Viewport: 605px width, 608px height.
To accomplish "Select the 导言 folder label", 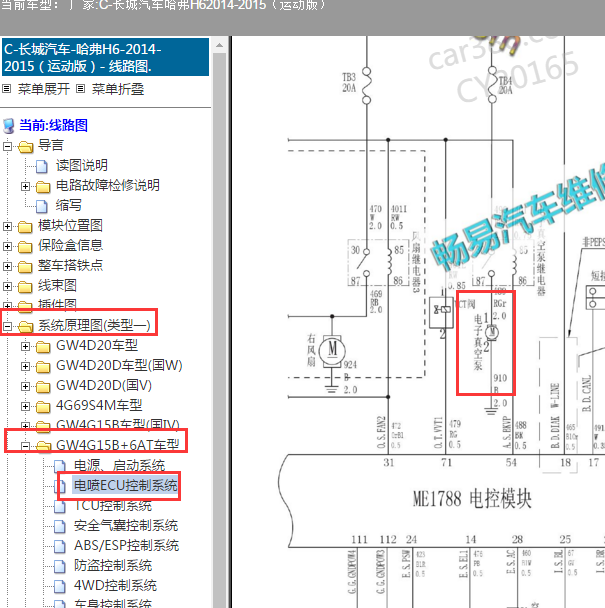I will [x=50, y=146].
